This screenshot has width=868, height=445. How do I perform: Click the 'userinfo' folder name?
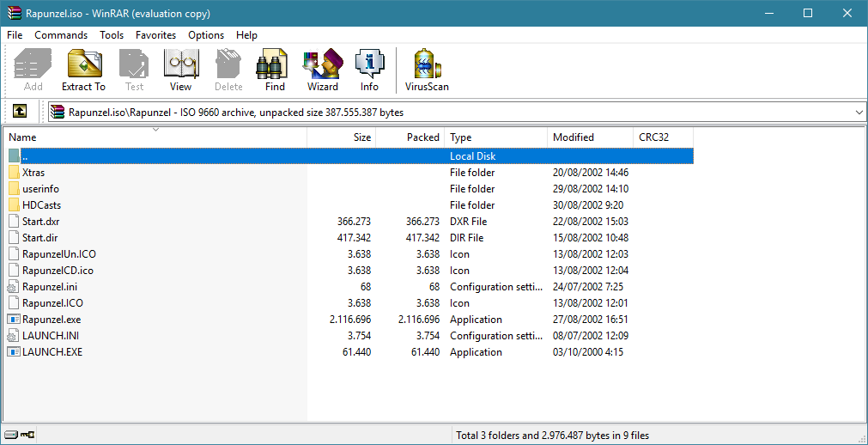click(40, 189)
